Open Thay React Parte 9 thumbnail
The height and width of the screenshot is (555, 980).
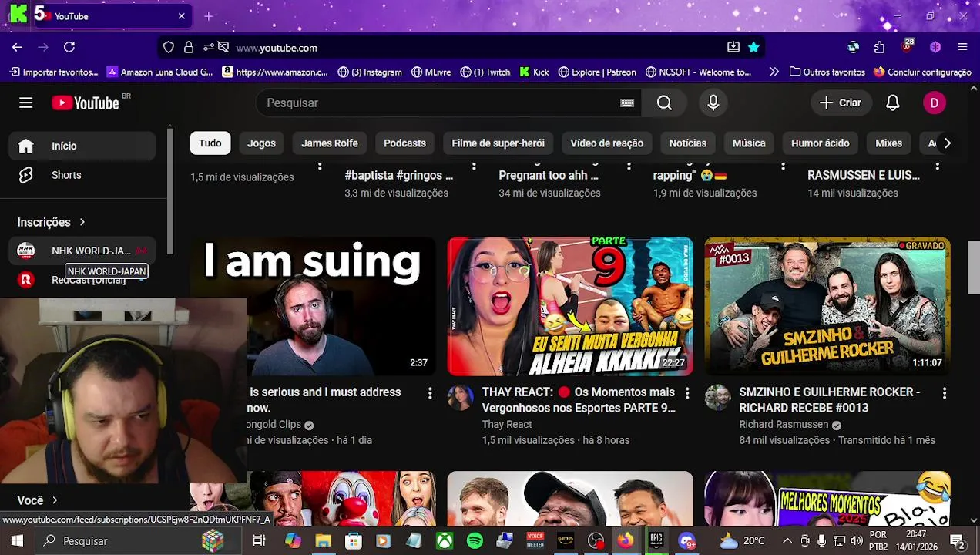point(570,306)
